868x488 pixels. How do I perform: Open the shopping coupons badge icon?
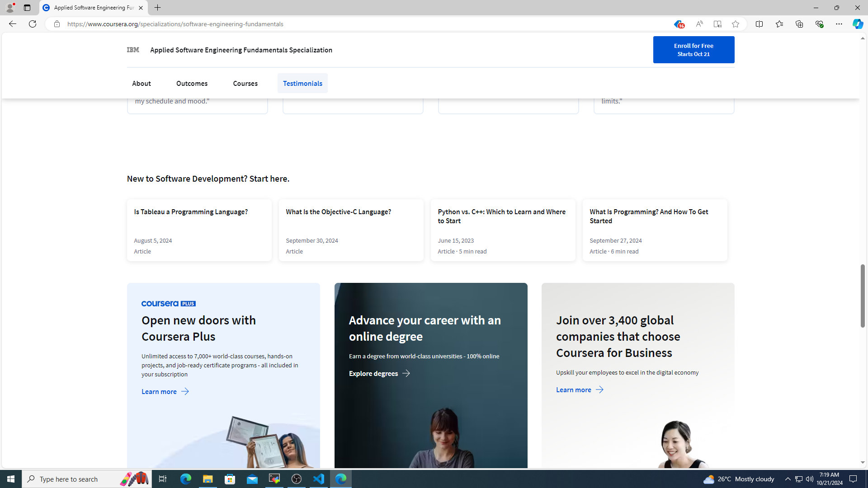(x=678, y=24)
